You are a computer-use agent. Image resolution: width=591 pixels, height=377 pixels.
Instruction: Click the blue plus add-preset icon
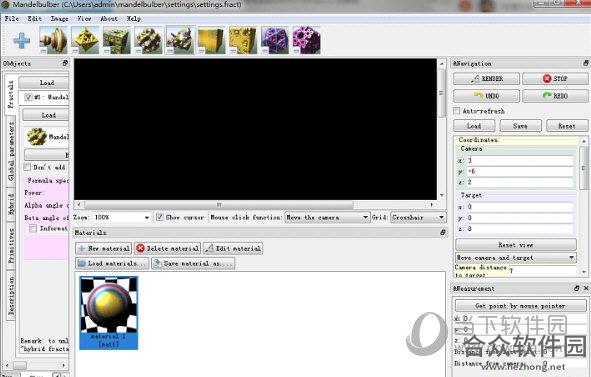(x=22, y=40)
